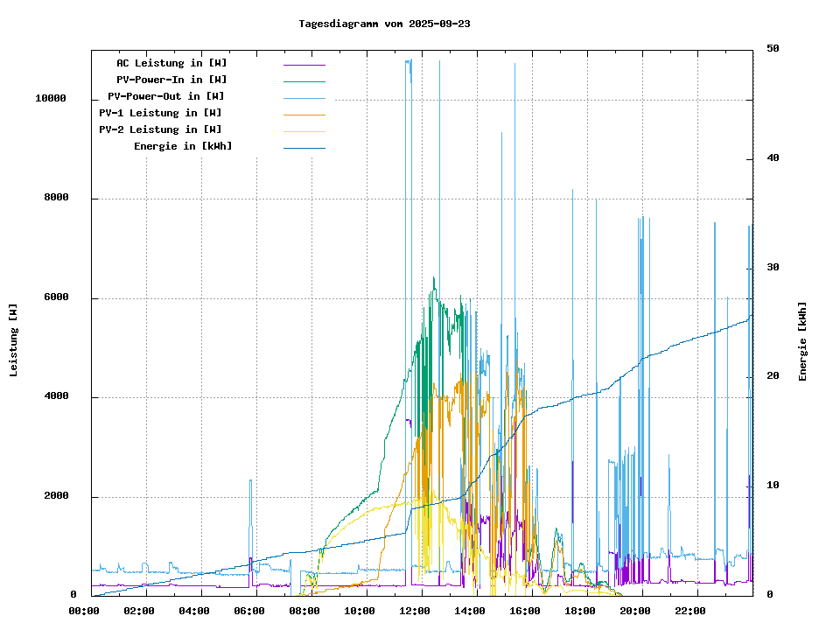Click the chart title Tagesdiagramm vom 2025-09-23

[384, 24]
